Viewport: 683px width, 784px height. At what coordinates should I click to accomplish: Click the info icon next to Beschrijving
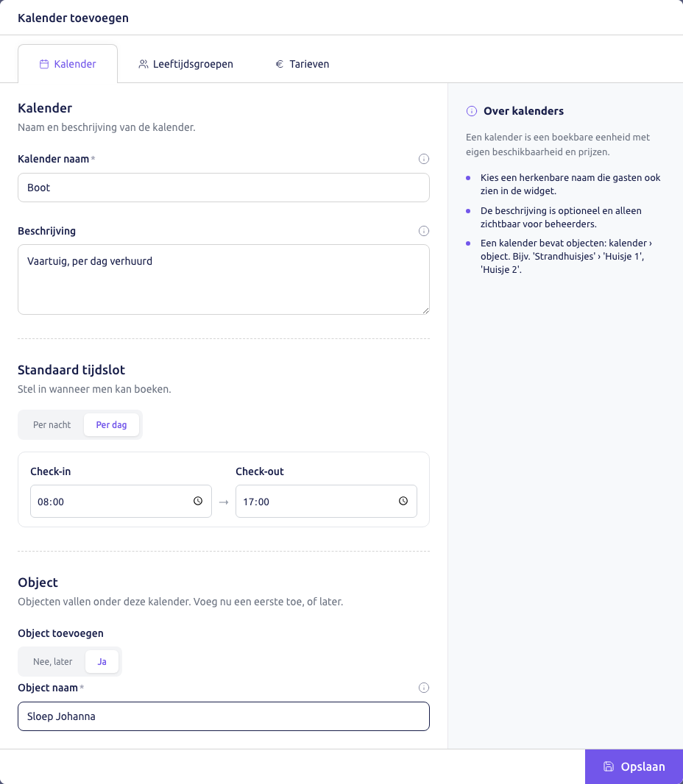(x=423, y=231)
